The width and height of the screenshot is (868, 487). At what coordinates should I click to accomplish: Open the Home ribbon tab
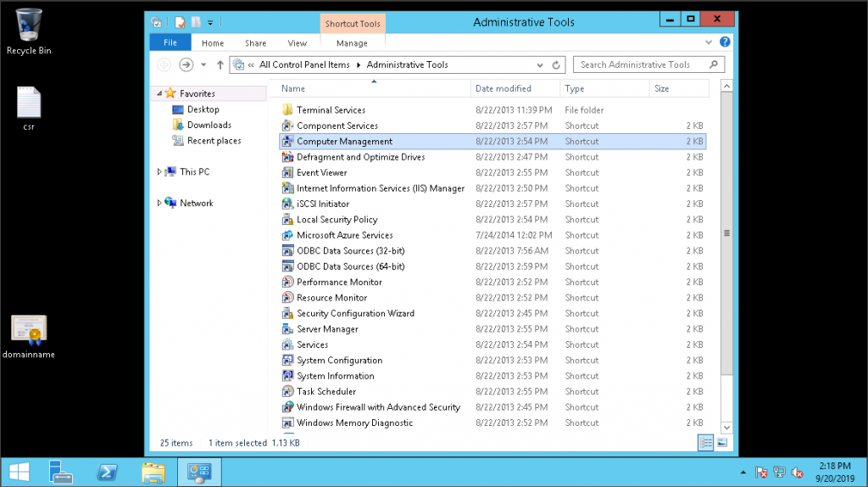213,43
